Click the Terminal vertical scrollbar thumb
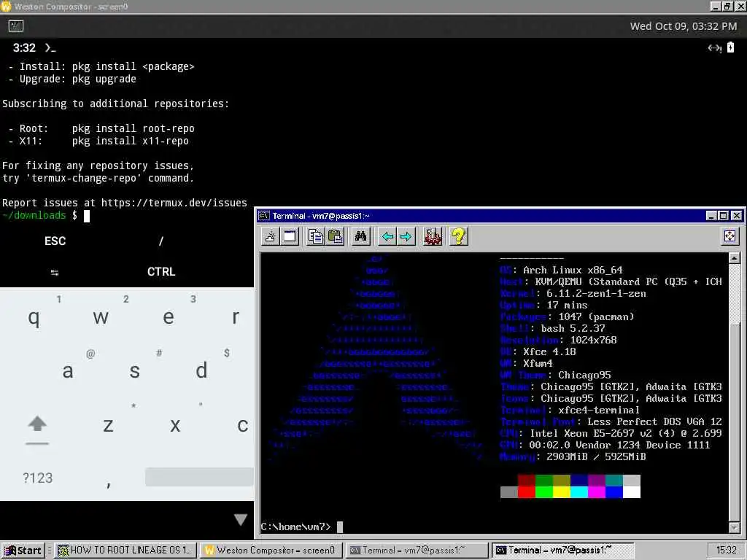The height and width of the screenshot is (560, 747). tap(734, 421)
